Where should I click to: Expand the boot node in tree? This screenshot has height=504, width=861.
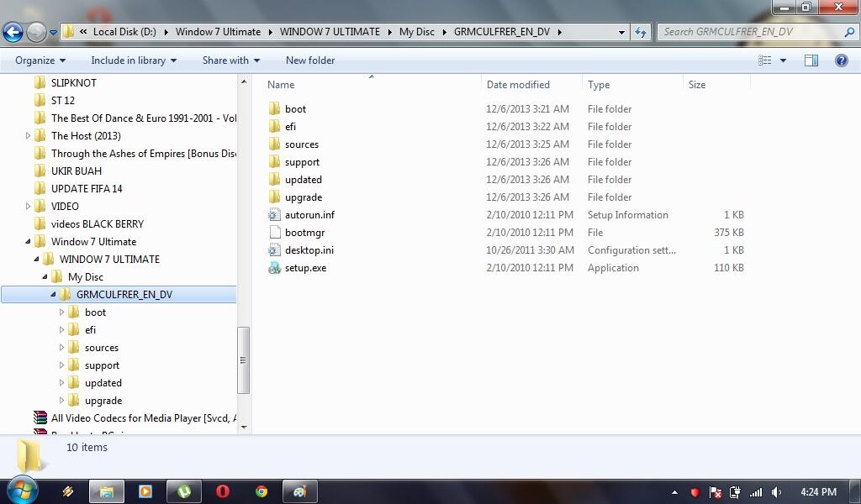(61, 312)
